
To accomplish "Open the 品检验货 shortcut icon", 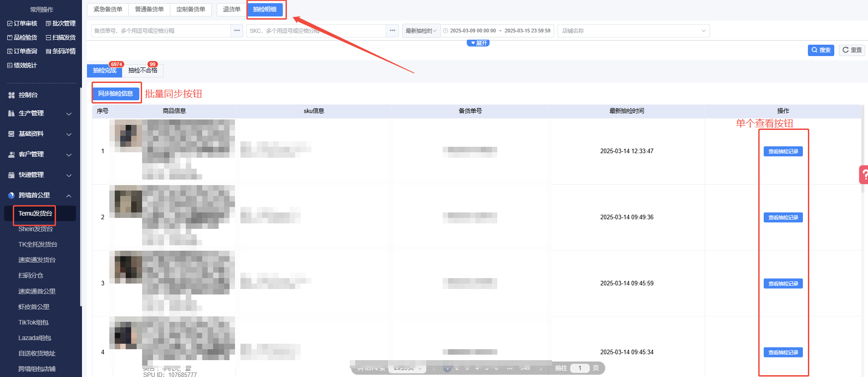I will [10, 37].
